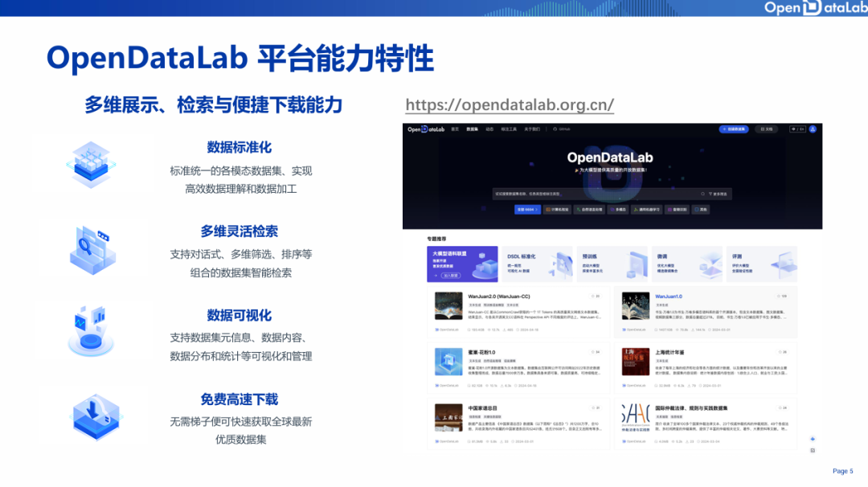The height and width of the screenshot is (487, 868).
Task: Select the 多维灵活检索 heading
Action: (240, 231)
